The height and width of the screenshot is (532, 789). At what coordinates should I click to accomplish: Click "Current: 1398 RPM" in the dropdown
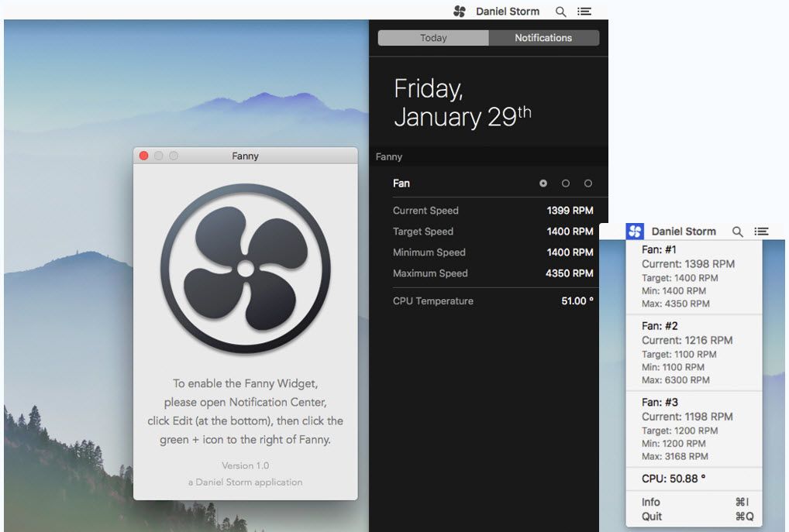[688, 264]
